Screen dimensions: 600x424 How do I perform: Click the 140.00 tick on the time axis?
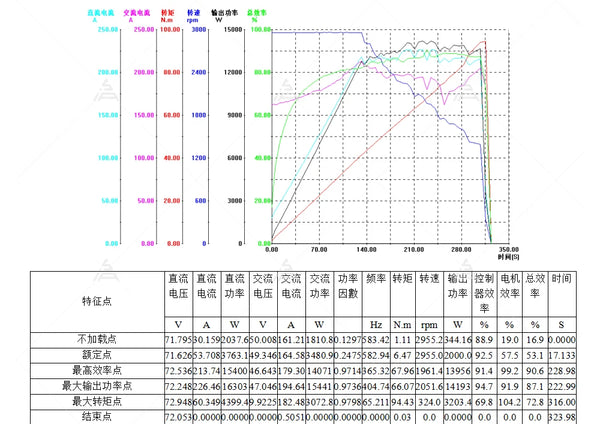coord(366,249)
